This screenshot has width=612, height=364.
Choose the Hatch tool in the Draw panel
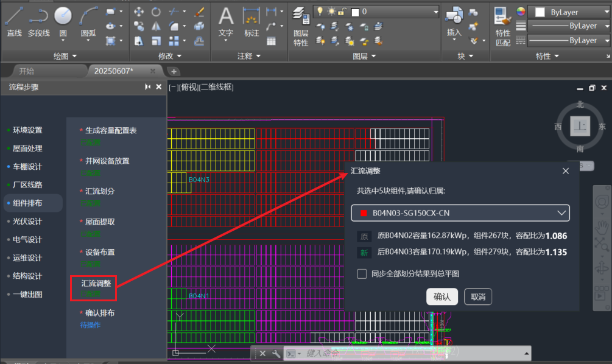tap(110, 41)
